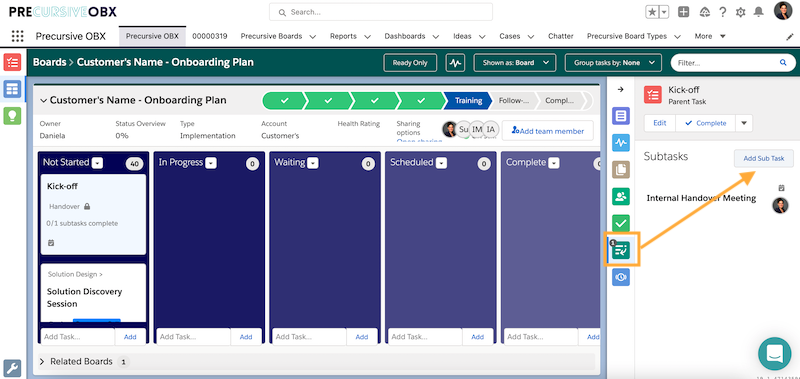Open the team members panel icon
This screenshot has width=800, height=379.
(621, 196)
